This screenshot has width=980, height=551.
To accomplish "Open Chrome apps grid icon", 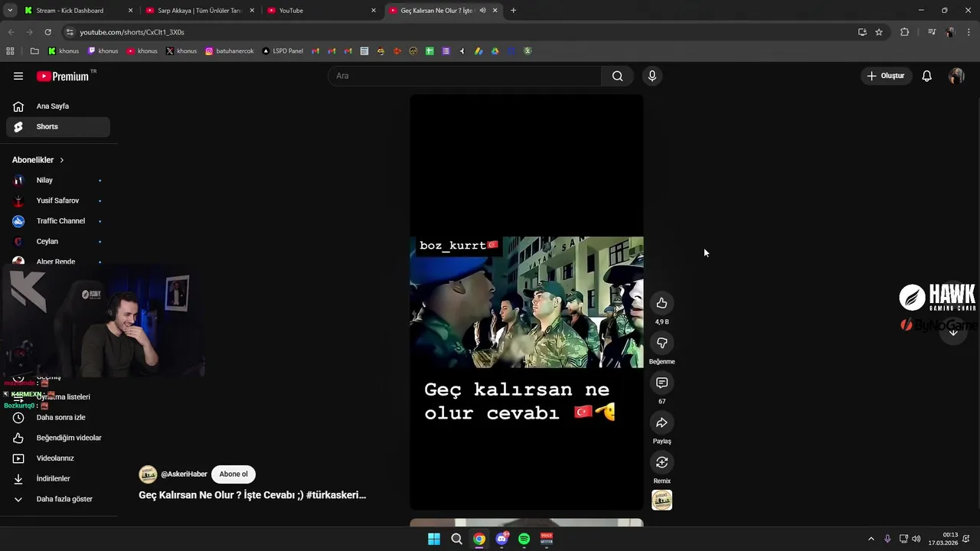I will (10, 51).
